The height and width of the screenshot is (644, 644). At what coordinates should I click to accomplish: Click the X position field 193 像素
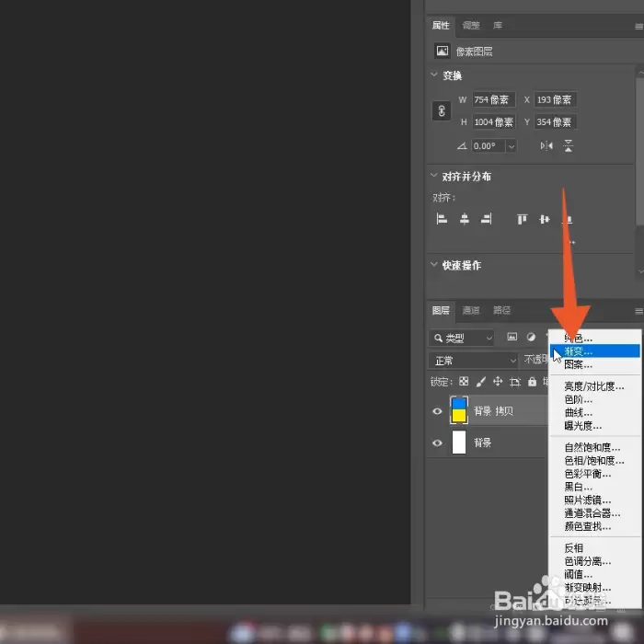[556, 99]
